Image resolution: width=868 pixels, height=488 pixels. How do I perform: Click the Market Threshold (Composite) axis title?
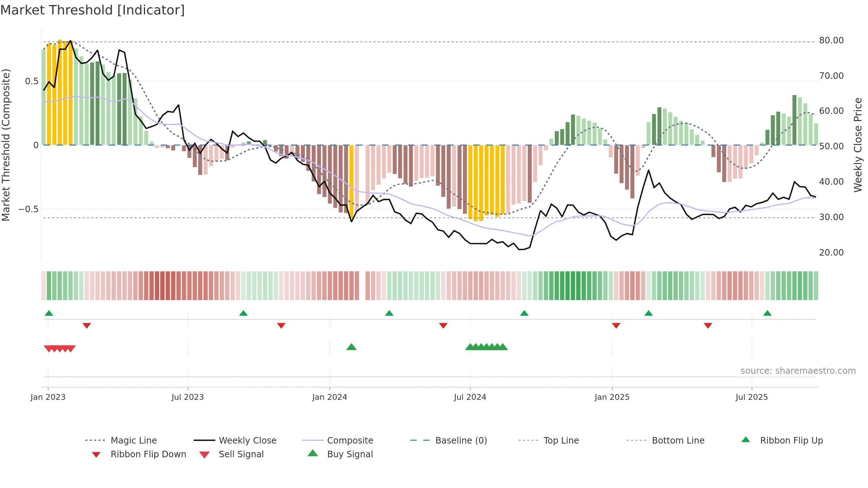(6, 145)
